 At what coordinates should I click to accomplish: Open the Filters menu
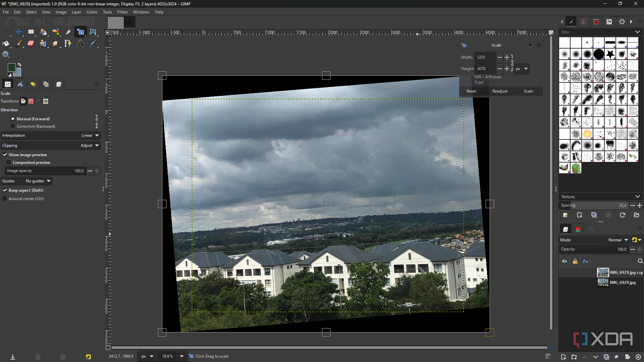click(122, 12)
